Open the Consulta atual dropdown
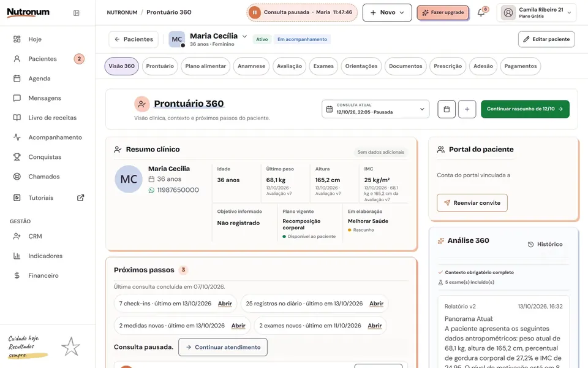588x368 pixels. click(x=375, y=109)
